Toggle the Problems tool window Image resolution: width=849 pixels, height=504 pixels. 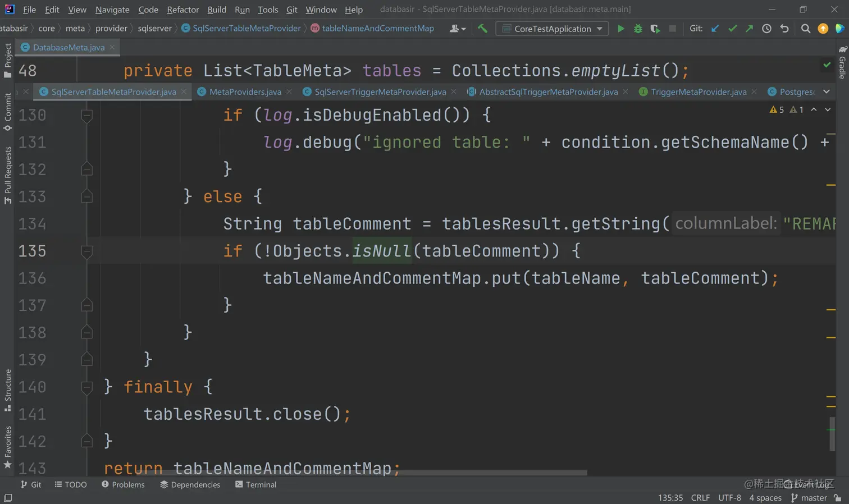tap(123, 484)
